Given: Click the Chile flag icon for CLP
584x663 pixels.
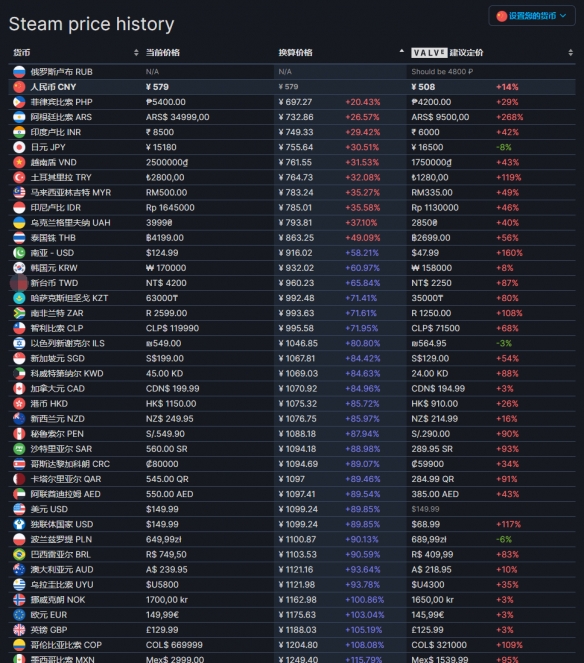Looking at the screenshot, I should 19,328.
